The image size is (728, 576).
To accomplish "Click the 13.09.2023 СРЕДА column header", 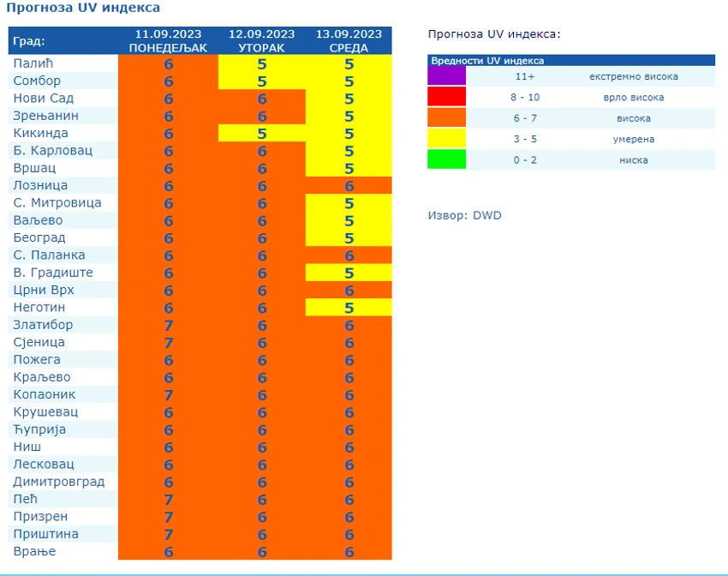I will click(x=349, y=41).
